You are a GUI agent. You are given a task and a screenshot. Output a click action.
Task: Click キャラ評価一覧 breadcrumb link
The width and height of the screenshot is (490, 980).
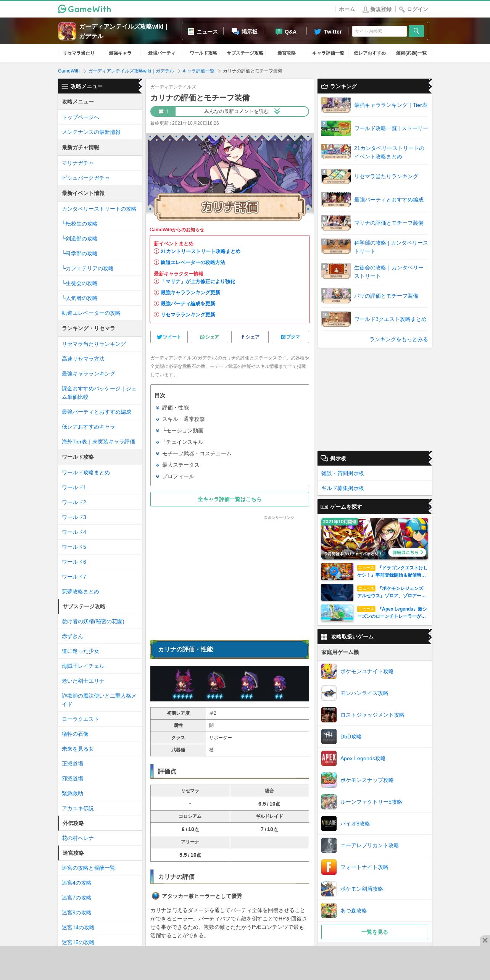[198, 71]
